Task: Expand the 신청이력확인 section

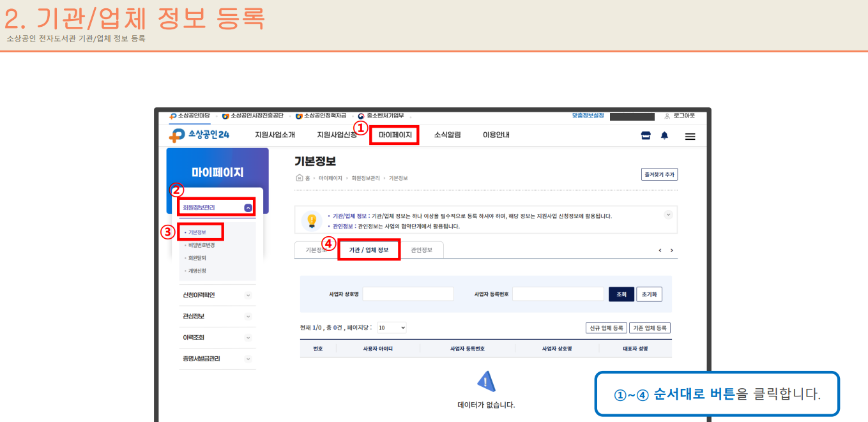Action: (248, 295)
